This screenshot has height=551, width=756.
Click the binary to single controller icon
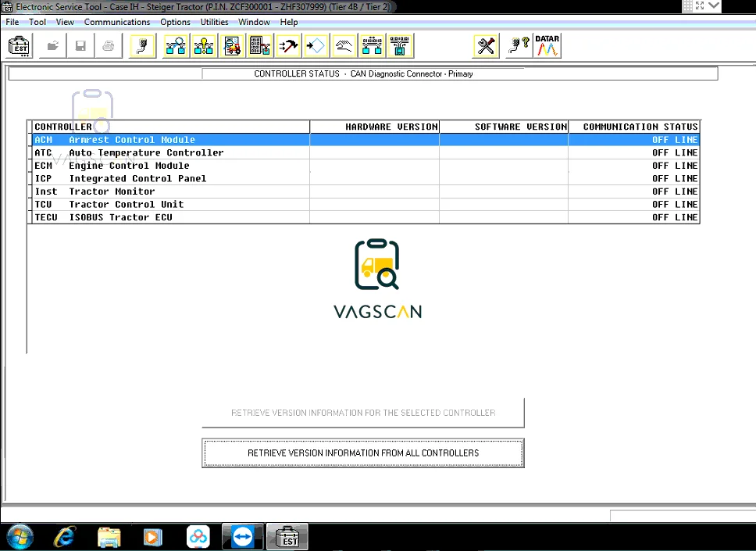400,46
